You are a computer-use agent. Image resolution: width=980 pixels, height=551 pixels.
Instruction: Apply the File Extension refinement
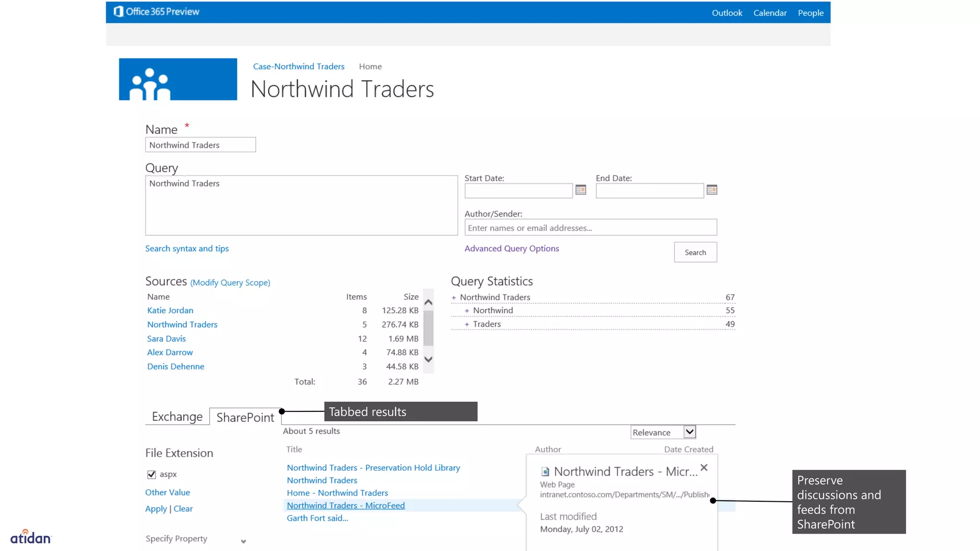point(156,509)
